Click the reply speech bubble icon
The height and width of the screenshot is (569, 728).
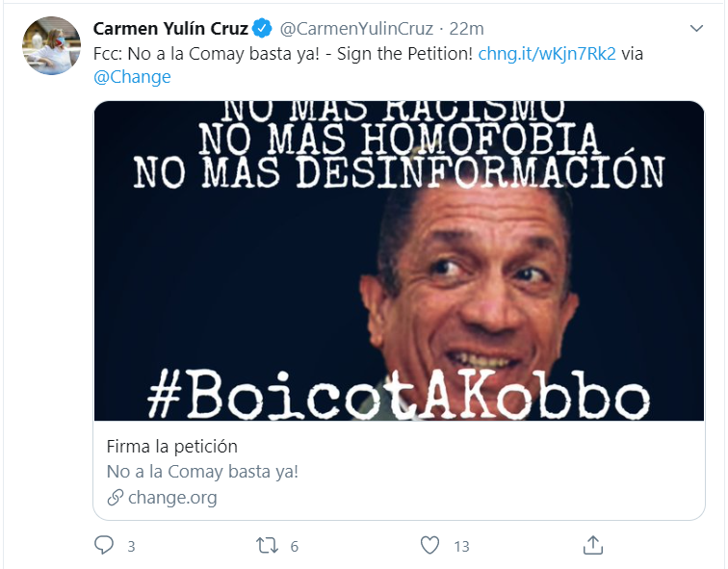coord(104,545)
